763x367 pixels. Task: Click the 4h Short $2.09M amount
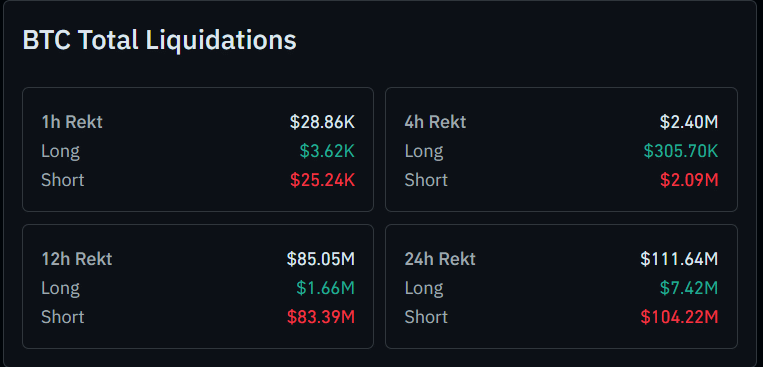689,181
